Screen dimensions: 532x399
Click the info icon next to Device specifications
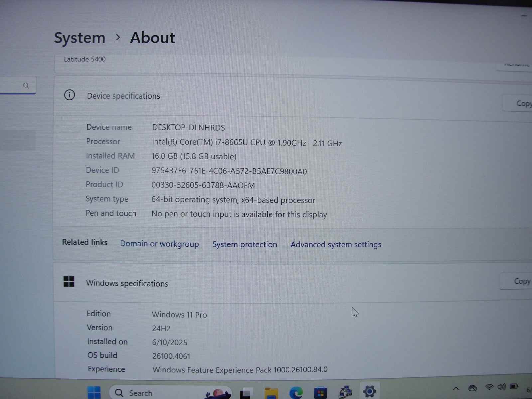(69, 95)
